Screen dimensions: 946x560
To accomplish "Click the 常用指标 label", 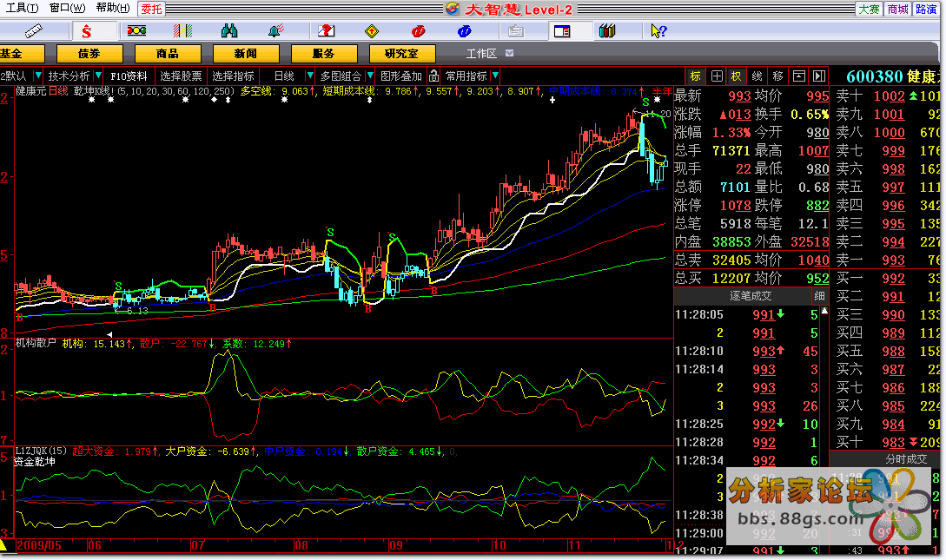I will tap(466, 76).
